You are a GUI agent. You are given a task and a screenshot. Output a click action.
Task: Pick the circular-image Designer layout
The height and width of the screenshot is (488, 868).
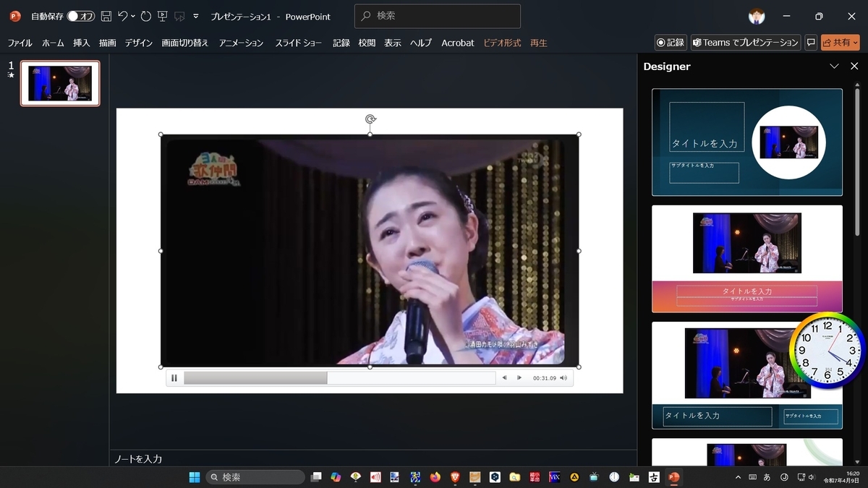(x=747, y=142)
